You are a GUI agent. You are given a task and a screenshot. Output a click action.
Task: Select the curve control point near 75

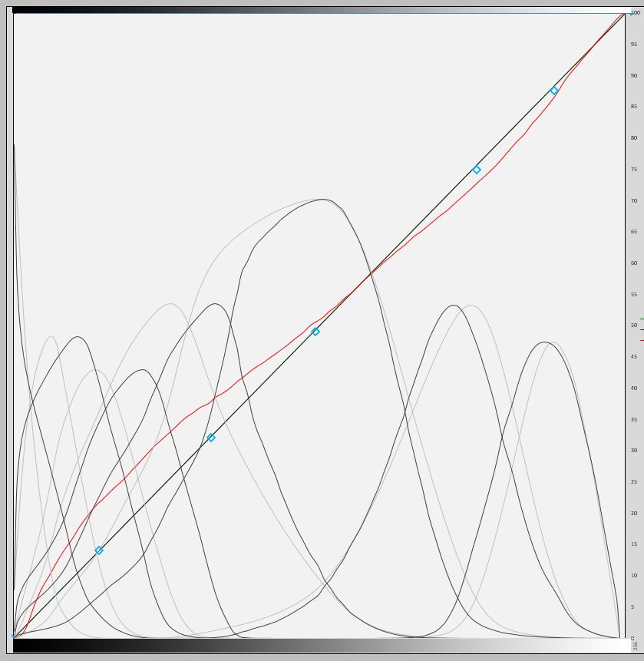(477, 170)
